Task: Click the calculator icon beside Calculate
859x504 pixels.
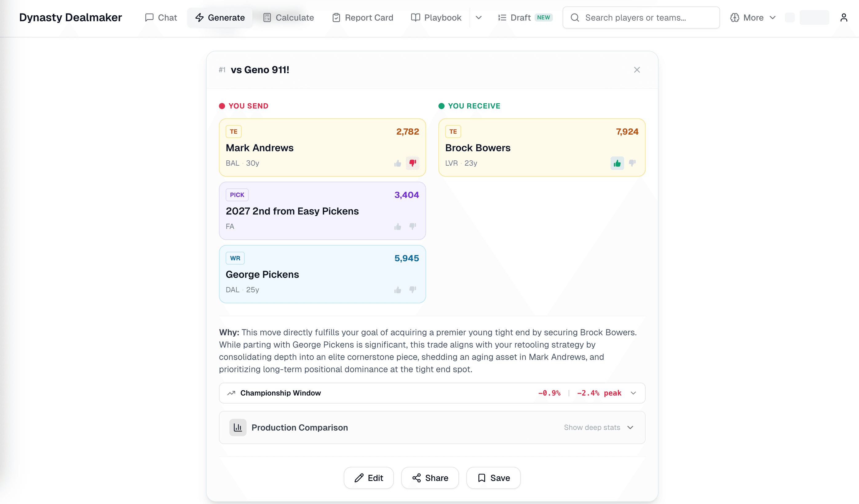Action: coord(267,18)
